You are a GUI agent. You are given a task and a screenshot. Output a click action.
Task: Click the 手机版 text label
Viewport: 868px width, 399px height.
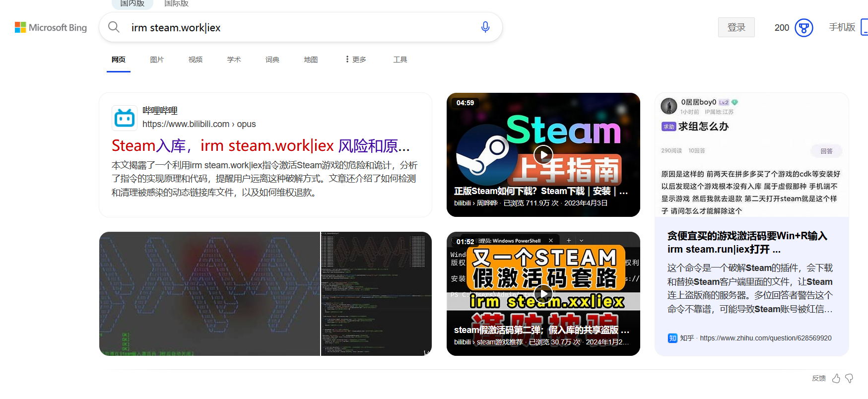tap(842, 27)
